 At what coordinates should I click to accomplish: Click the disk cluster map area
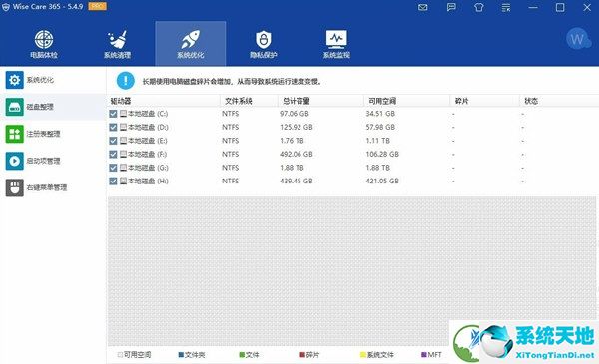click(351, 271)
